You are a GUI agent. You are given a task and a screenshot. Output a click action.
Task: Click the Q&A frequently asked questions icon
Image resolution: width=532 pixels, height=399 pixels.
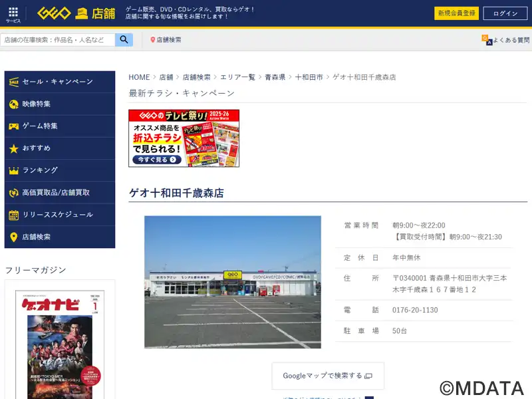[487, 40]
